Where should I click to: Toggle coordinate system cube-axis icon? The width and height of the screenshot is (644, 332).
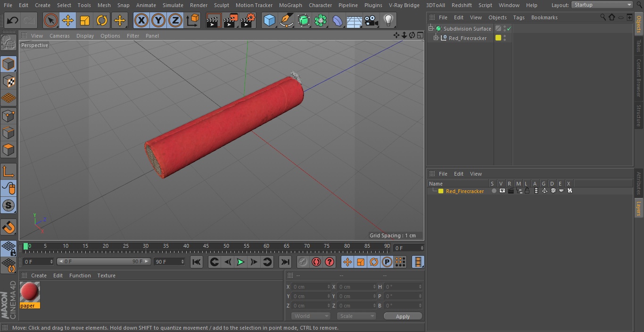(x=193, y=20)
